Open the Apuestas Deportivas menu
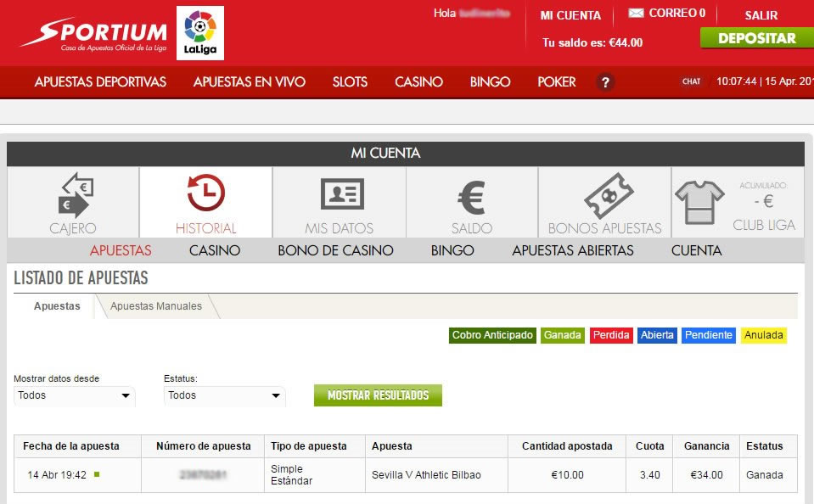814x504 pixels. pyautogui.click(x=100, y=82)
